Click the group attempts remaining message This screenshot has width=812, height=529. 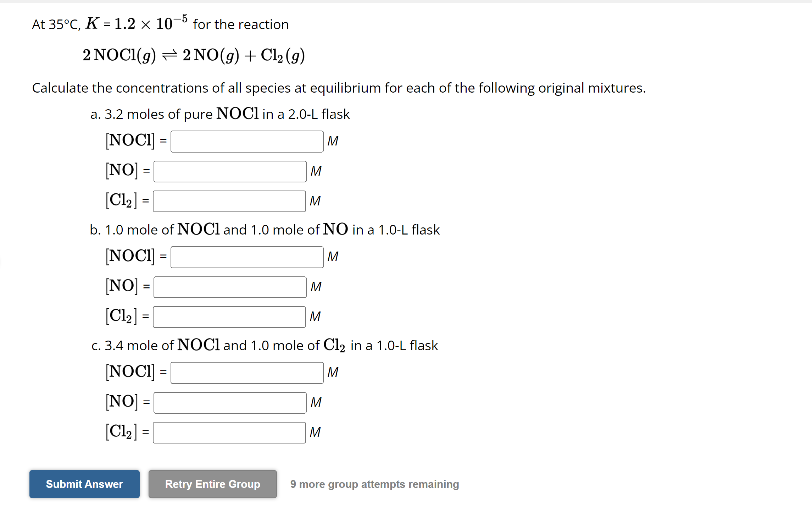click(374, 484)
